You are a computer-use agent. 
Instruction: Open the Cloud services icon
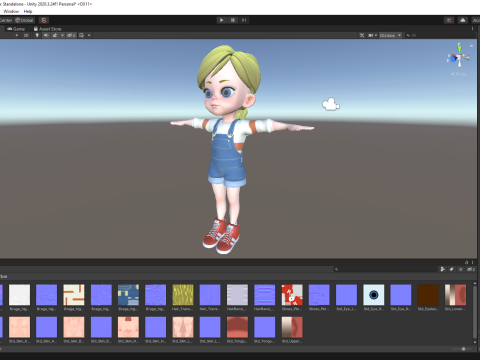point(463,20)
